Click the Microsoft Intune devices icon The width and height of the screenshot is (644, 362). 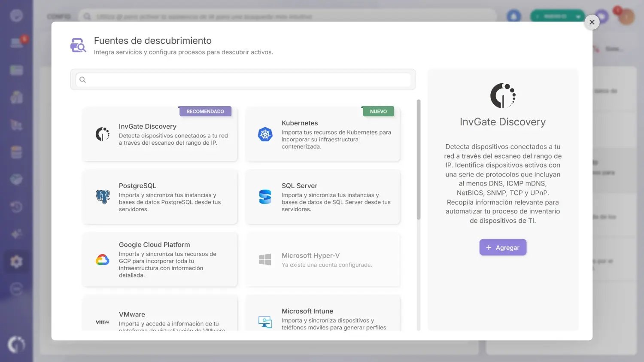(265, 322)
